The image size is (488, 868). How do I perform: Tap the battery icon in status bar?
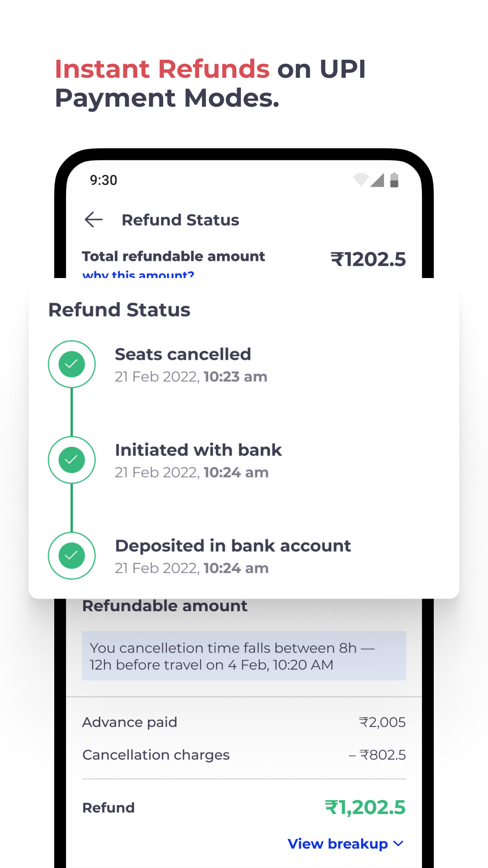point(394,180)
